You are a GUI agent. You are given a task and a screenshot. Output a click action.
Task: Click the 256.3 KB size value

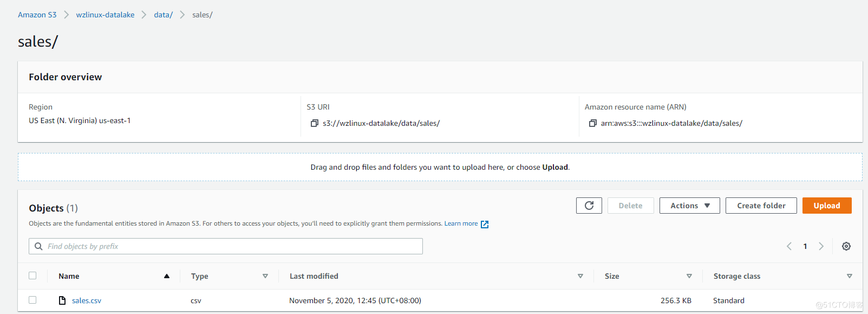tap(676, 300)
